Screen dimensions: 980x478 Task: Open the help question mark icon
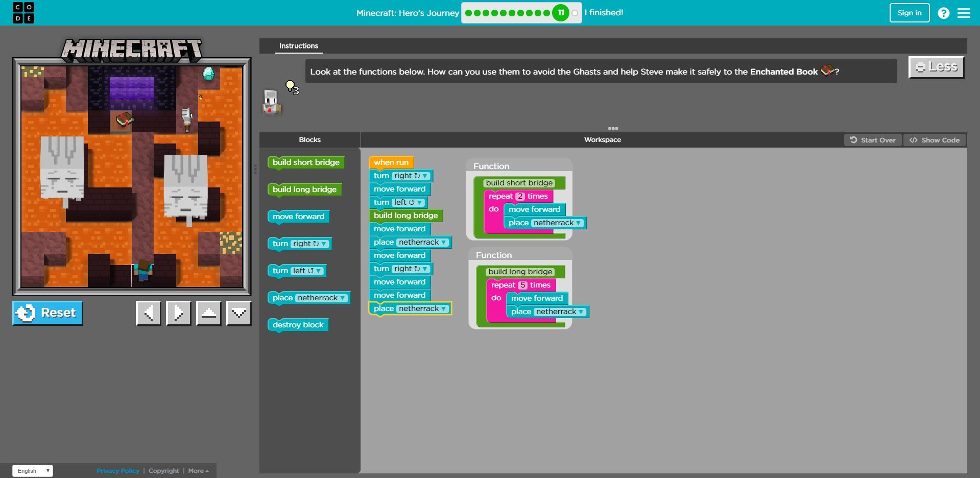pyautogui.click(x=943, y=13)
